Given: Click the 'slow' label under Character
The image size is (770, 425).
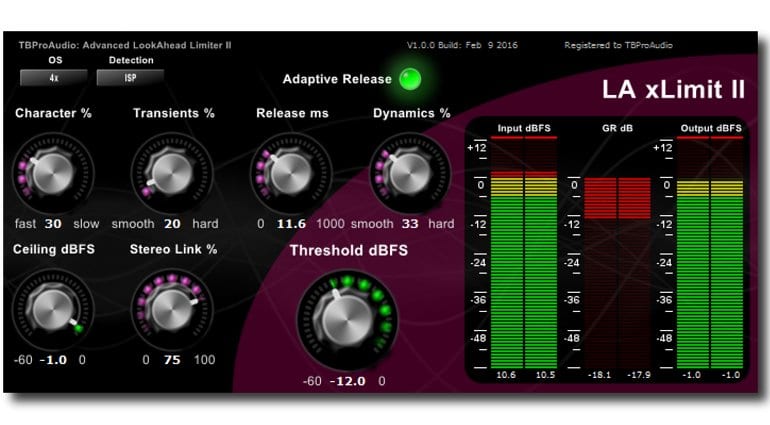Looking at the screenshot, I should (86, 224).
